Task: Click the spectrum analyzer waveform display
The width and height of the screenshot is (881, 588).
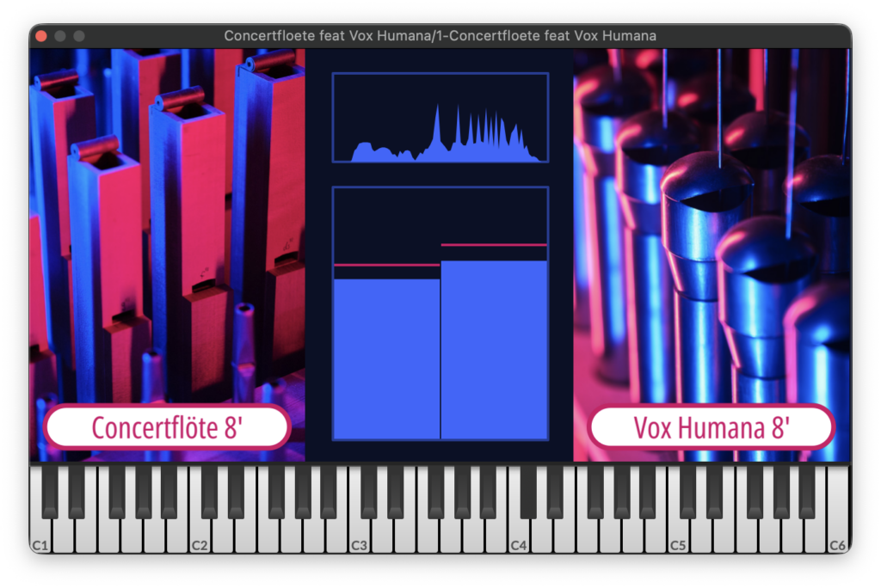Action: coord(440,118)
